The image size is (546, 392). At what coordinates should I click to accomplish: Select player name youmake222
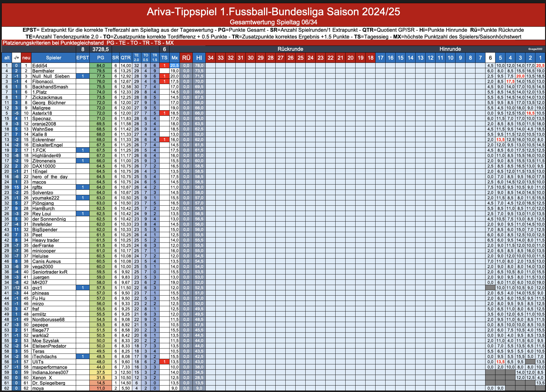(46, 198)
